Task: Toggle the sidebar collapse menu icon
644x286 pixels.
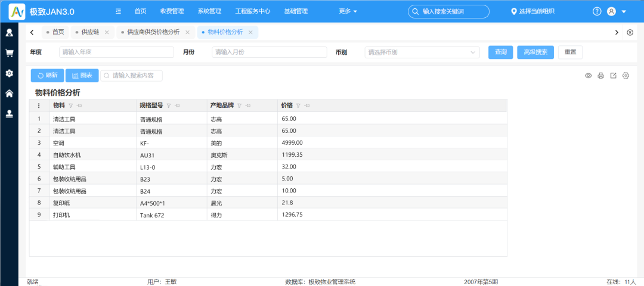Action: (118, 11)
